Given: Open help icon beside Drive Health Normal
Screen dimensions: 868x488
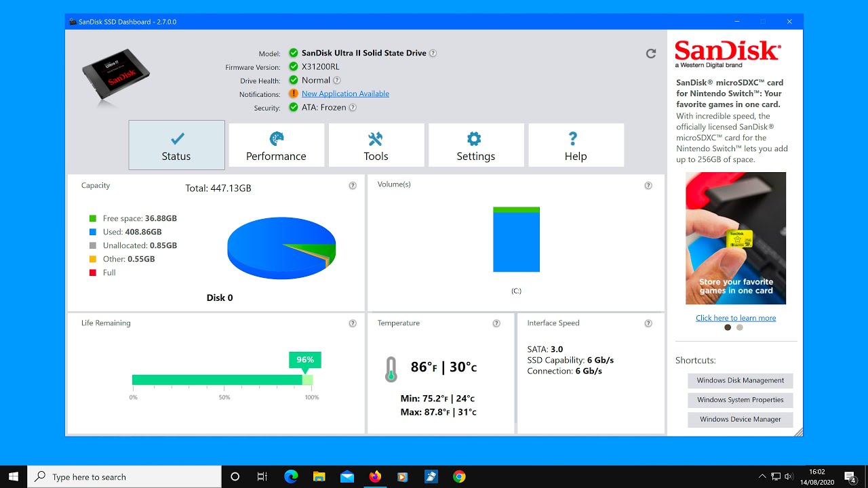Looking at the screenshot, I should [337, 80].
